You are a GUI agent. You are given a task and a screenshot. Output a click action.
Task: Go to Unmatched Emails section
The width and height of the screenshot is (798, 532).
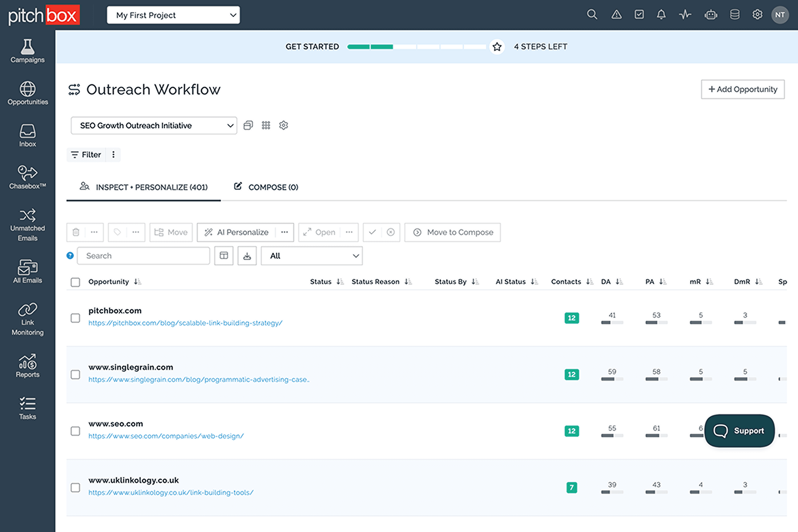coord(27,224)
